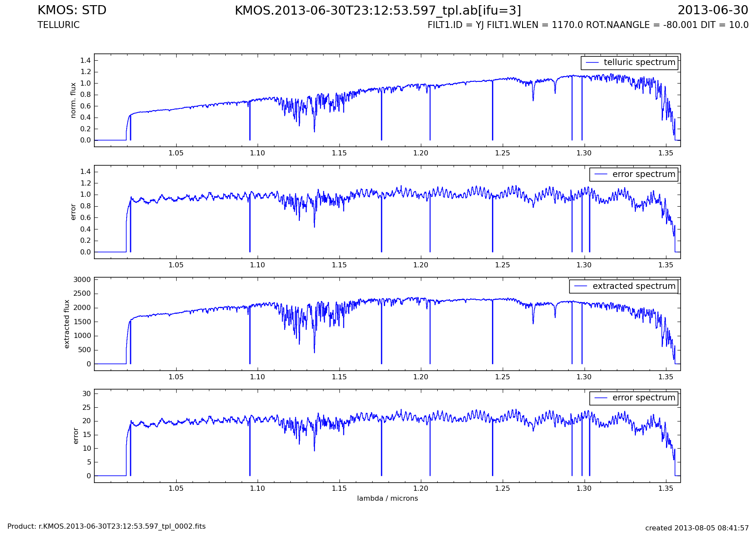Screen dimensions: 756x536
Task: Click the 25 tick label on bottom error axis
Action: tap(87, 407)
